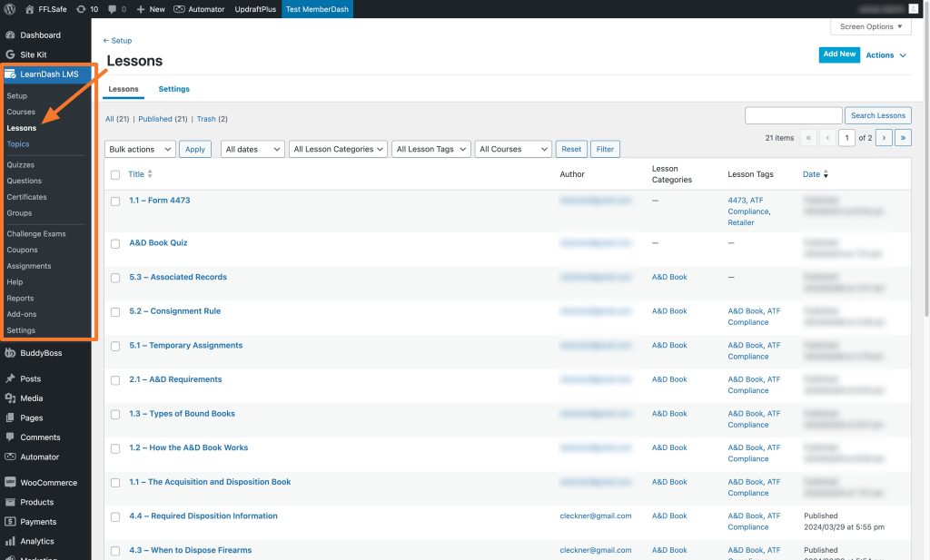Click the Apply button
The width and height of the screenshot is (930, 560).
coord(195,150)
